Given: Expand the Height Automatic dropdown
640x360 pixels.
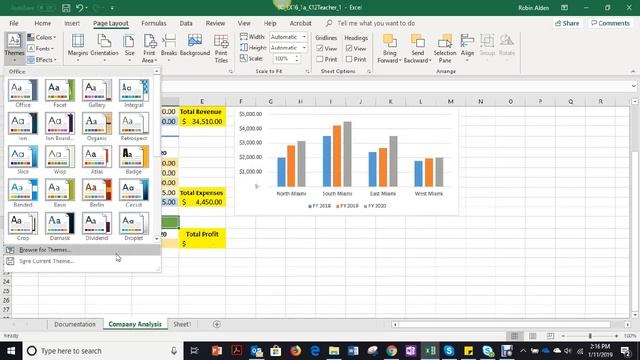Looking at the screenshot, I should pos(304,48).
